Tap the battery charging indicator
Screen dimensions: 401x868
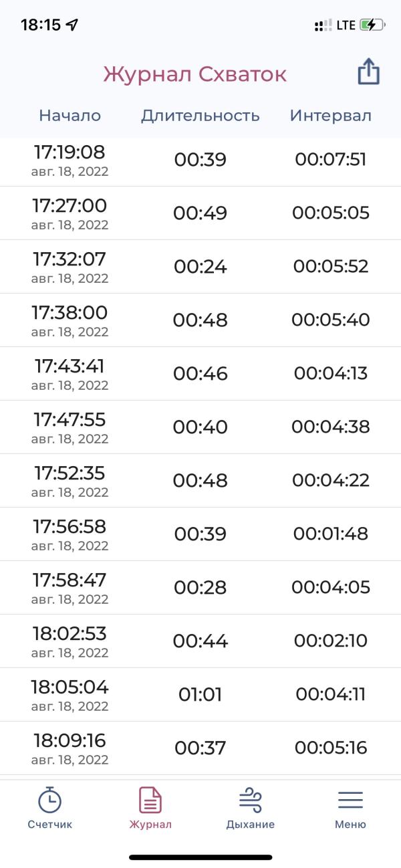(373, 25)
